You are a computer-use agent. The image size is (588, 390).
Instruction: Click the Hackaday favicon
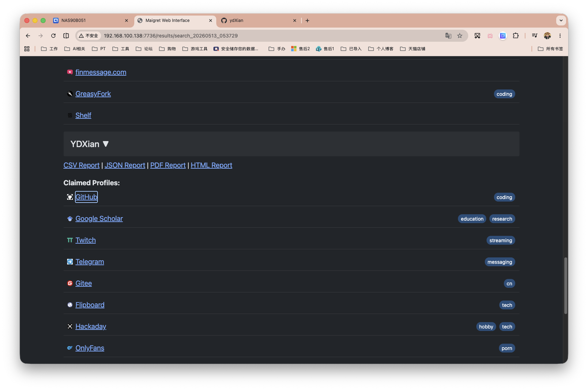(x=70, y=326)
